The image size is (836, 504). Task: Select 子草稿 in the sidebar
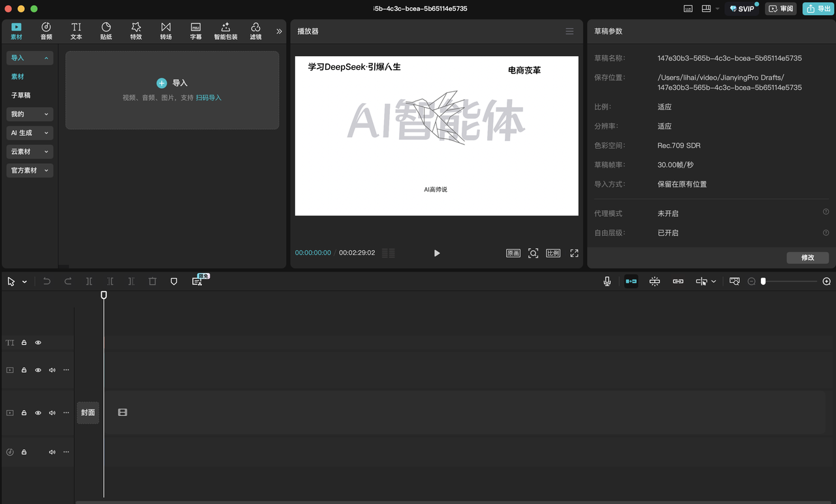point(21,95)
